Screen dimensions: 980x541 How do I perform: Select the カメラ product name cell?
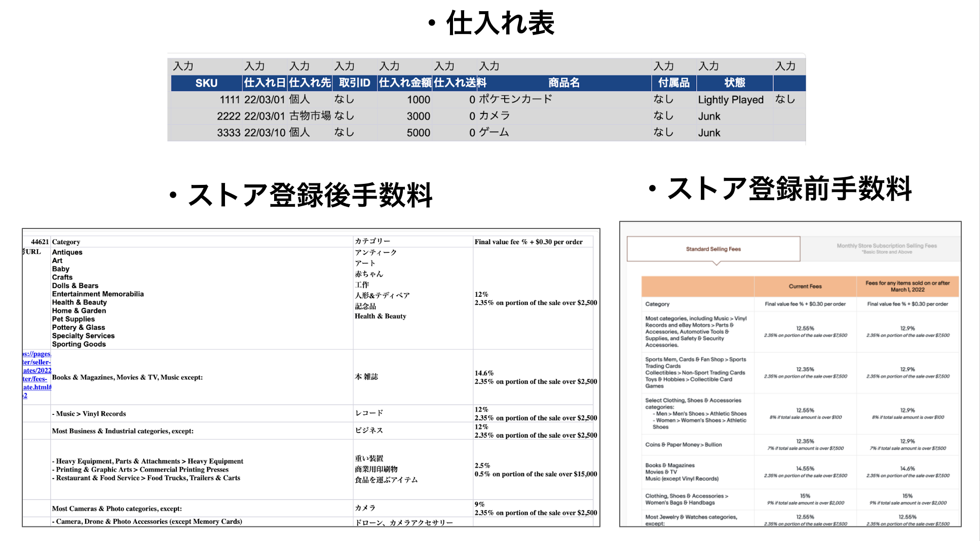[x=563, y=117]
